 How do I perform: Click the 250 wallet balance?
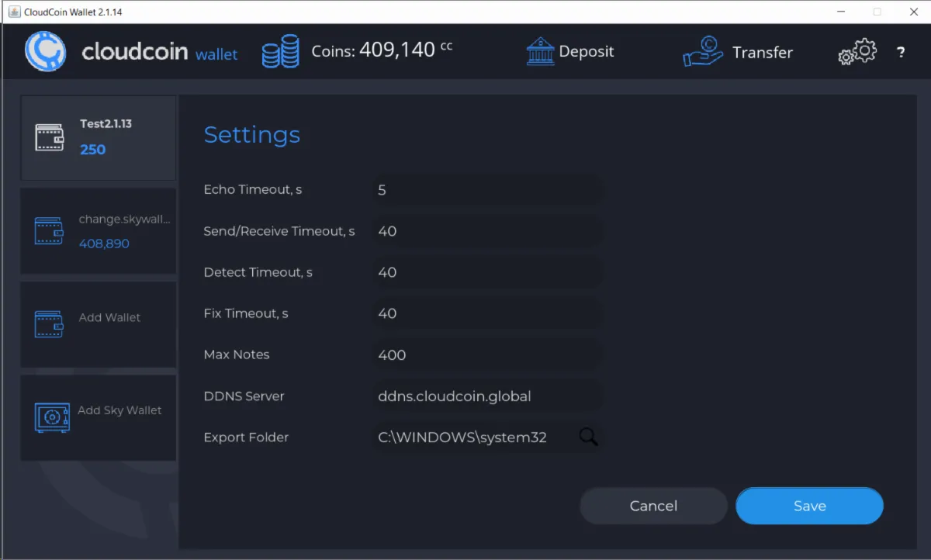92,150
